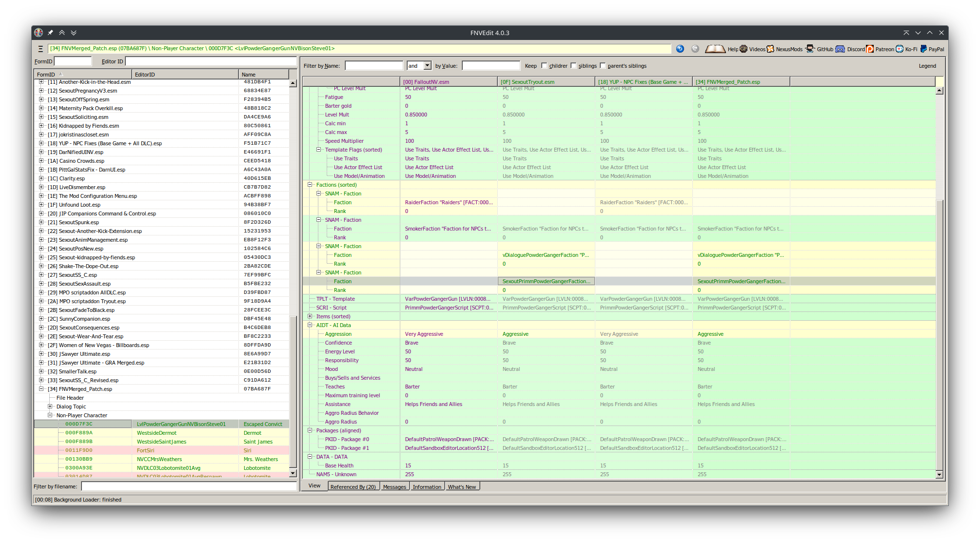Click into the Filter by filename field
Image resolution: width=980 pixels, height=543 pixels.
tap(189, 486)
